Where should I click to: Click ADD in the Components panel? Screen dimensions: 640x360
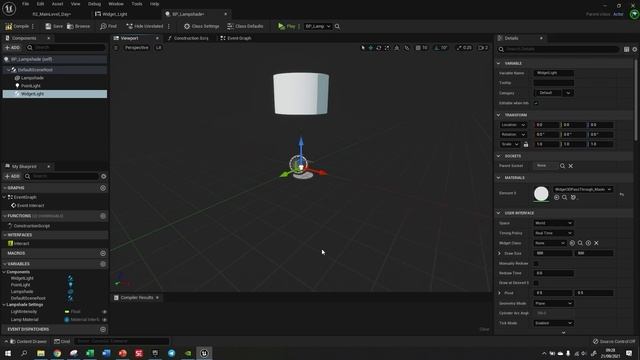[x=12, y=47]
